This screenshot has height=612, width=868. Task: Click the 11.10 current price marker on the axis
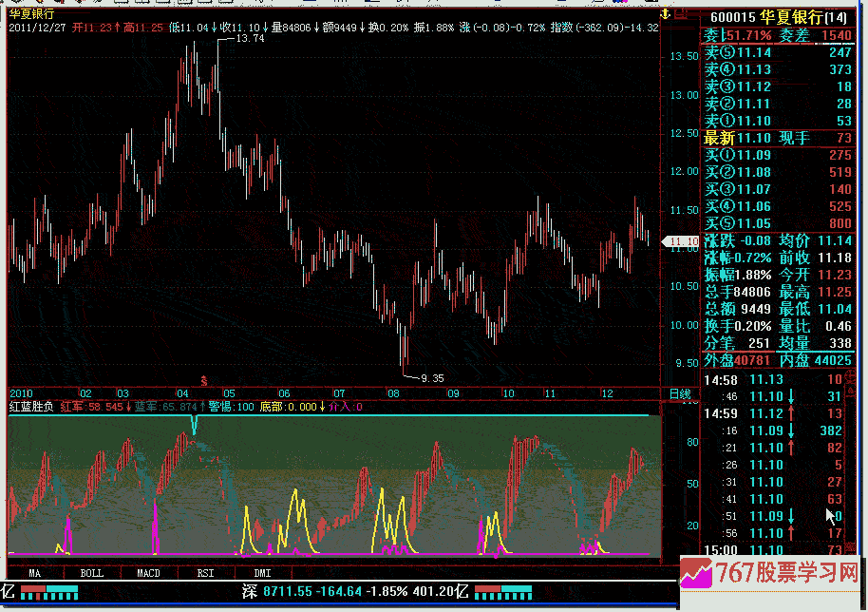point(681,241)
